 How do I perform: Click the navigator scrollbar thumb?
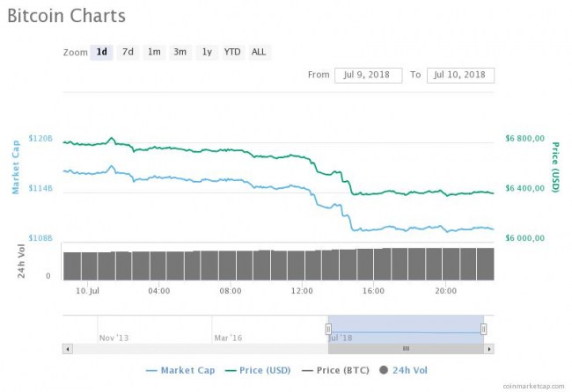click(406, 349)
